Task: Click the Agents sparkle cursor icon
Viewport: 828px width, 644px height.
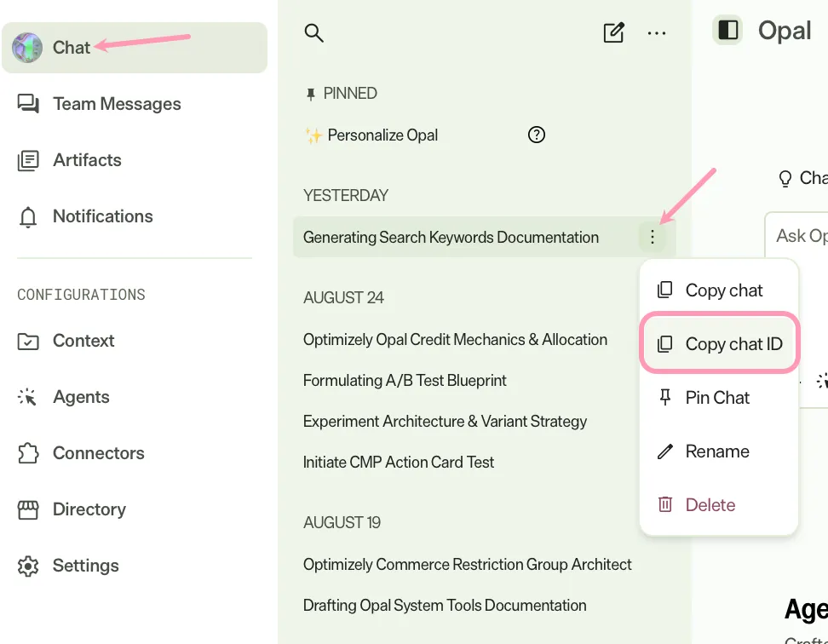Action: [x=27, y=397]
